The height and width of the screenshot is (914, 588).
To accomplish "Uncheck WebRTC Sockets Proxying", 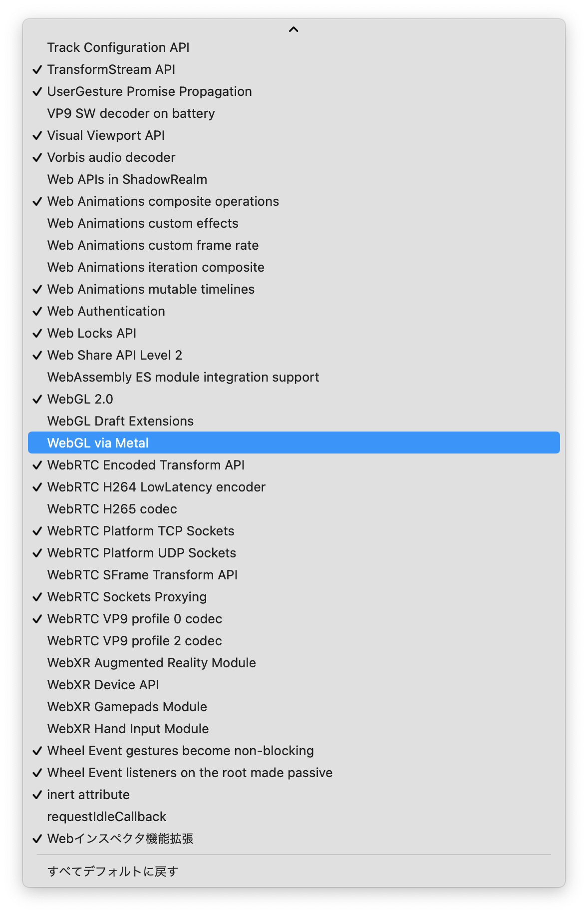I will coord(127,597).
